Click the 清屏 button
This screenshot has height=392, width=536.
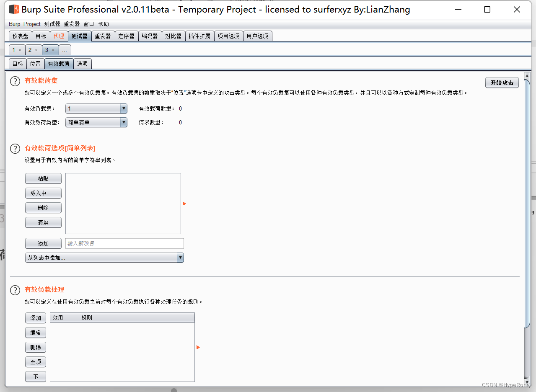43,222
